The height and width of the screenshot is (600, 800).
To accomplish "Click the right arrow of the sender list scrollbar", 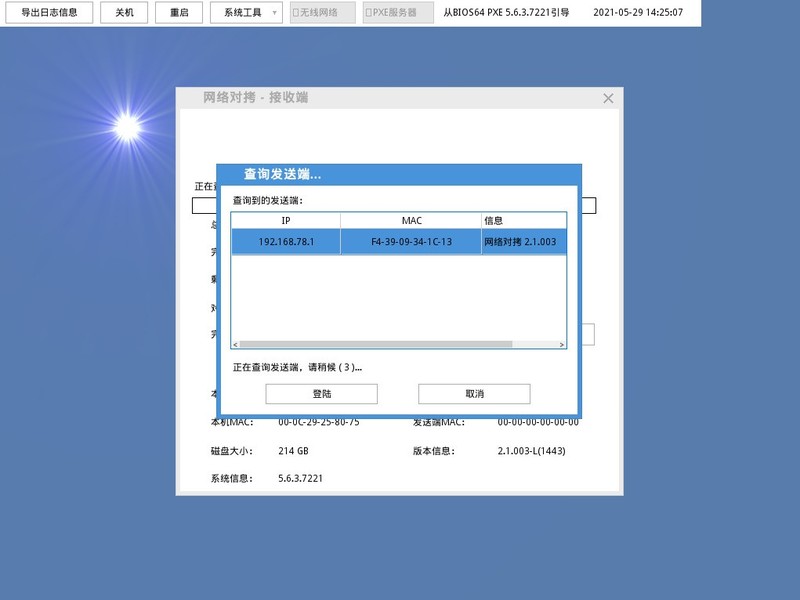I will click(x=561, y=342).
